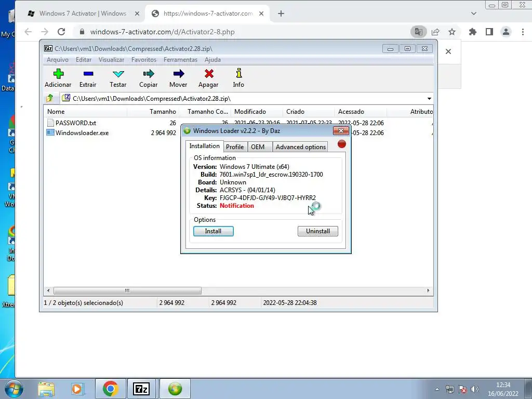This screenshot has width=532, height=399.
Task: Sort by the Criado column header
Action: tap(309, 112)
